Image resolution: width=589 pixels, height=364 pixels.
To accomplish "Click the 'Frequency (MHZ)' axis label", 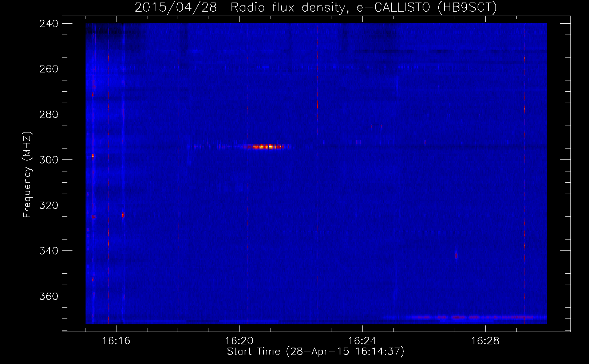I will point(27,175).
